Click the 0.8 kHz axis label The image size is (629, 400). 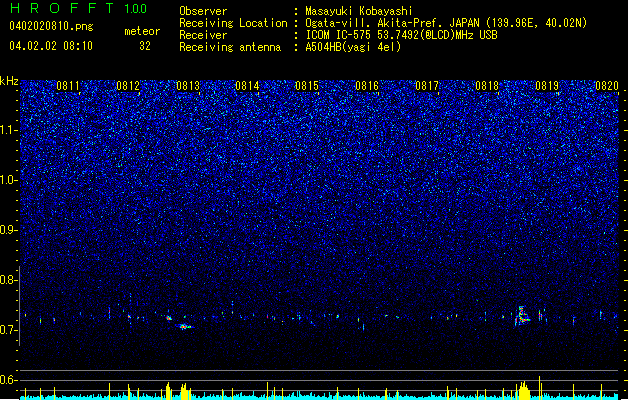(8, 280)
